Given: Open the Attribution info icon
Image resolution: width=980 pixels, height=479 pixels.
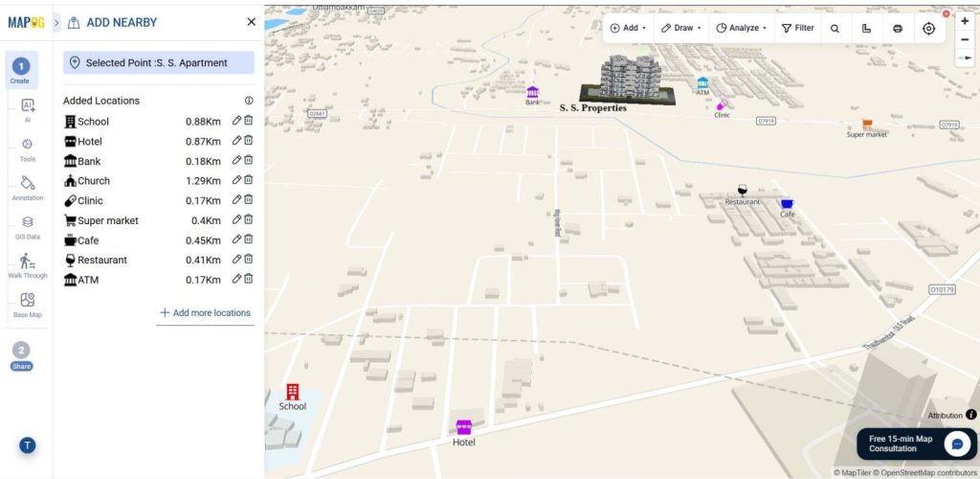Looking at the screenshot, I should [x=970, y=415].
